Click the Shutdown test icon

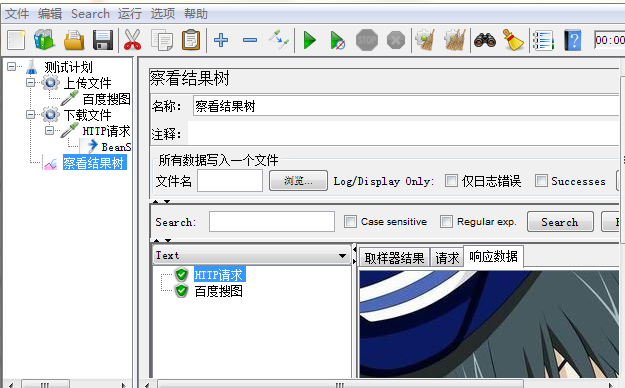396,40
